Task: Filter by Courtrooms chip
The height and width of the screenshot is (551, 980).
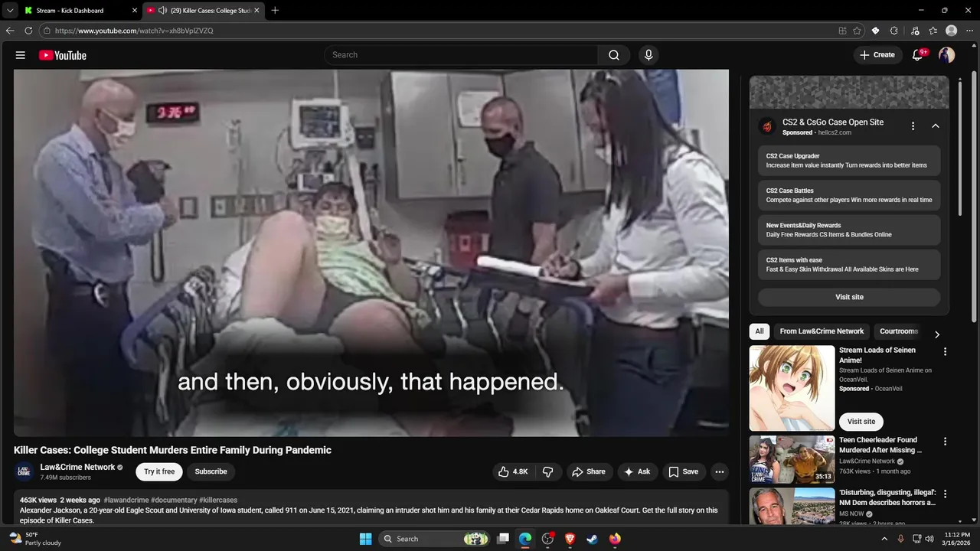Action: pyautogui.click(x=899, y=331)
